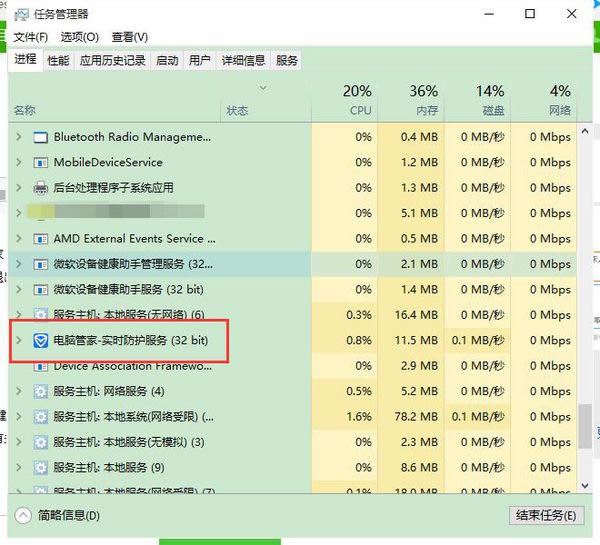Open the 选项(O) menu
Viewport: 600px width, 545px height.
79,37
